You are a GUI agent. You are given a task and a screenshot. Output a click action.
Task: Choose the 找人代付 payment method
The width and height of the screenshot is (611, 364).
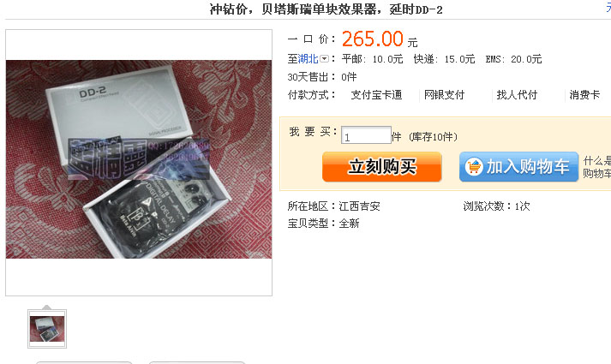(517, 95)
